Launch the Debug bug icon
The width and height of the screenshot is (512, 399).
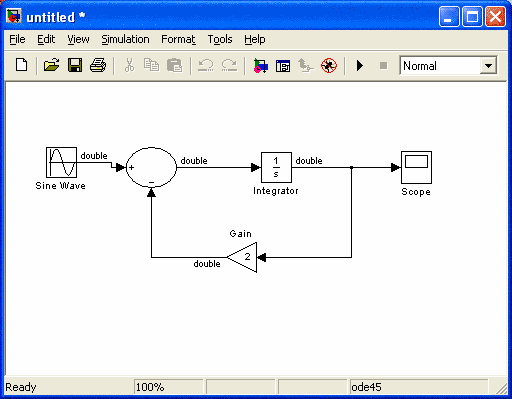pos(329,65)
